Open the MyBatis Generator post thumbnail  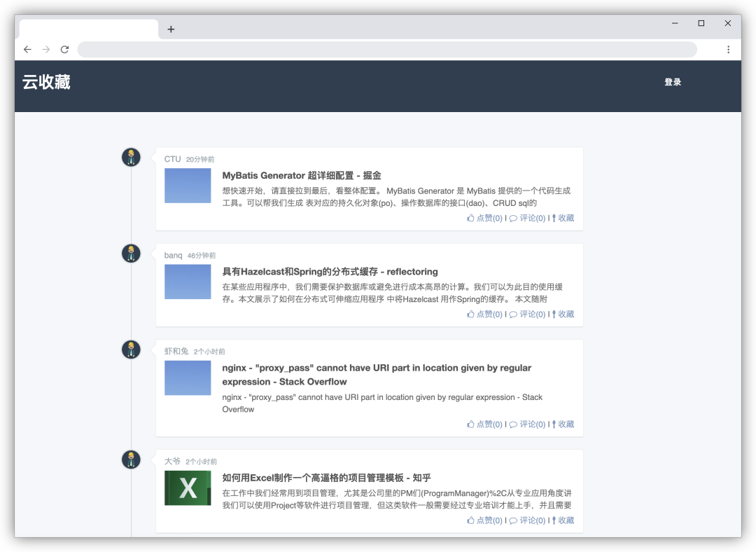coord(188,186)
